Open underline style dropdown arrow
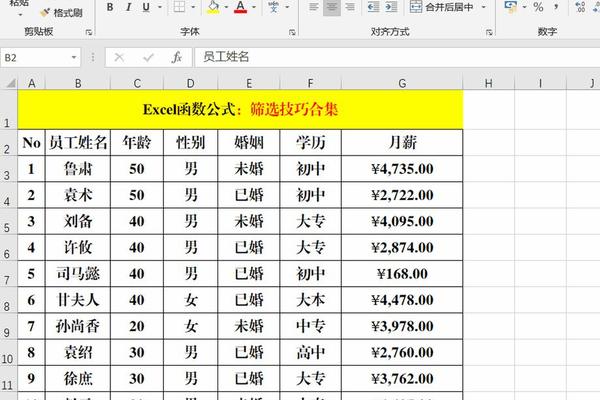The height and width of the screenshot is (400, 600). tap(160, 7)
